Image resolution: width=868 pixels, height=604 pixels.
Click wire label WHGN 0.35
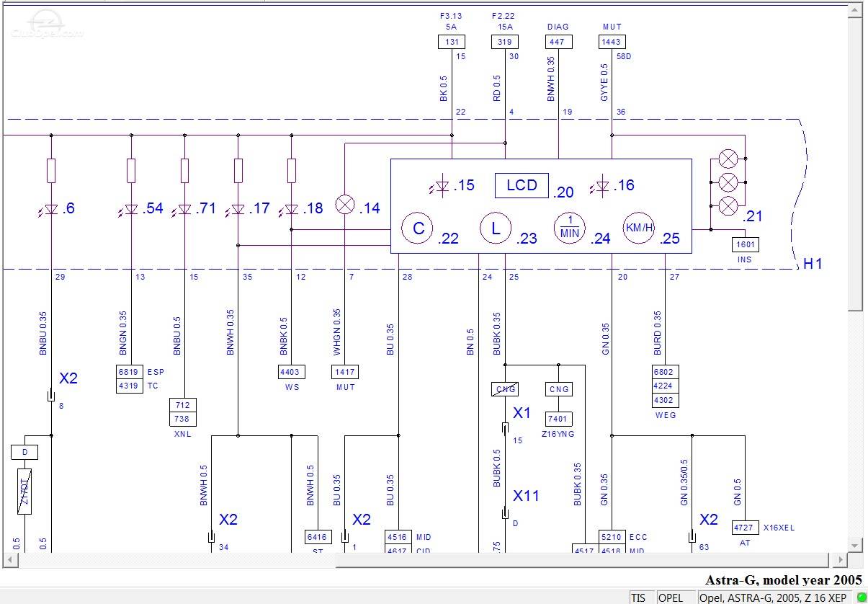point(337,332)
